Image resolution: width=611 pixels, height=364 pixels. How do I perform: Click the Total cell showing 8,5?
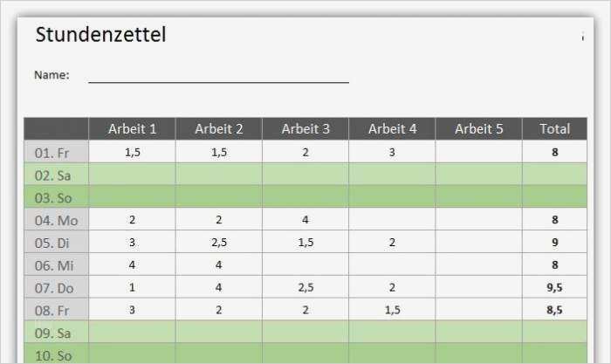pos(555,310)
